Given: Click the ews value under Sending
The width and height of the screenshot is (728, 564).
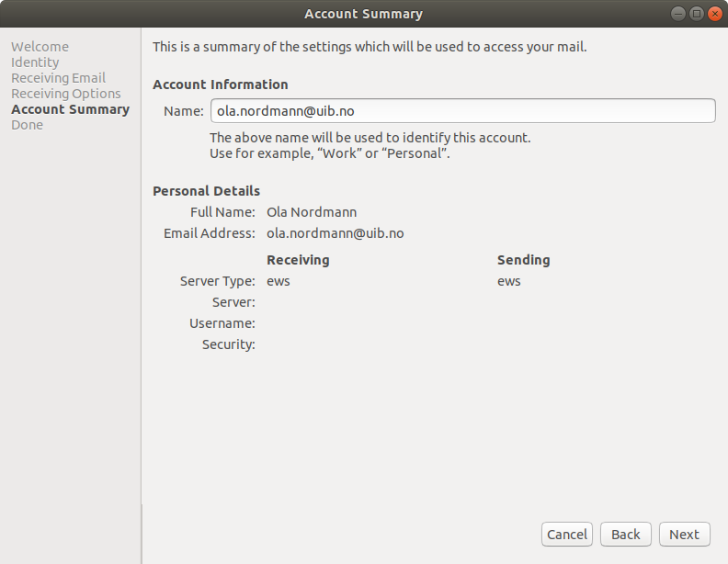Looking at the screenshot, I should [508, 281].
